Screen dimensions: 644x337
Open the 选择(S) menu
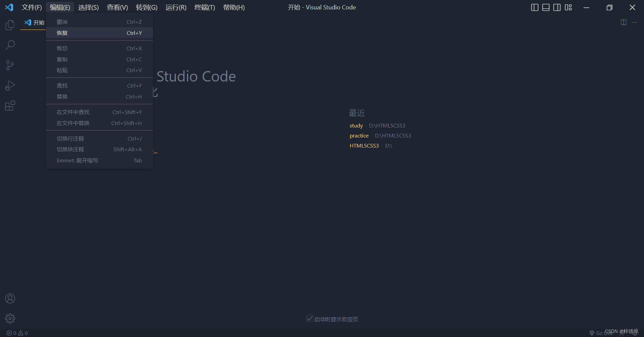point(89,7)
